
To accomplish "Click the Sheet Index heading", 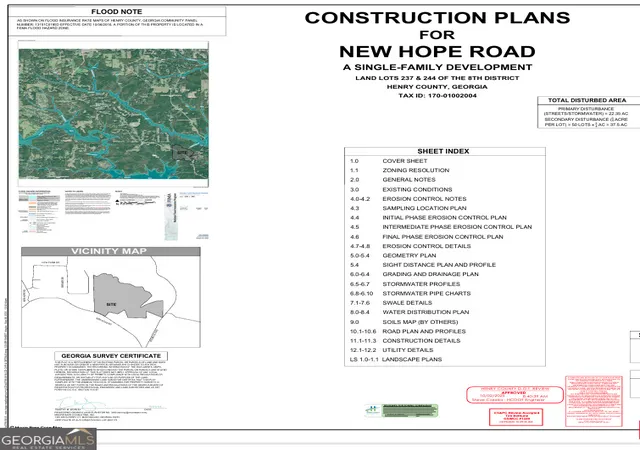I will coord(443,151).
